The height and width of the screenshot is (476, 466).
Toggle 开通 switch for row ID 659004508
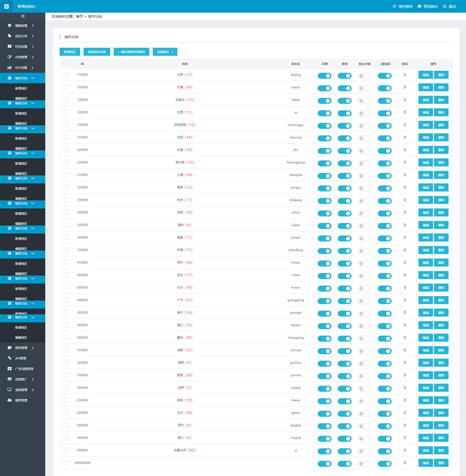click(x=324, y=464)
